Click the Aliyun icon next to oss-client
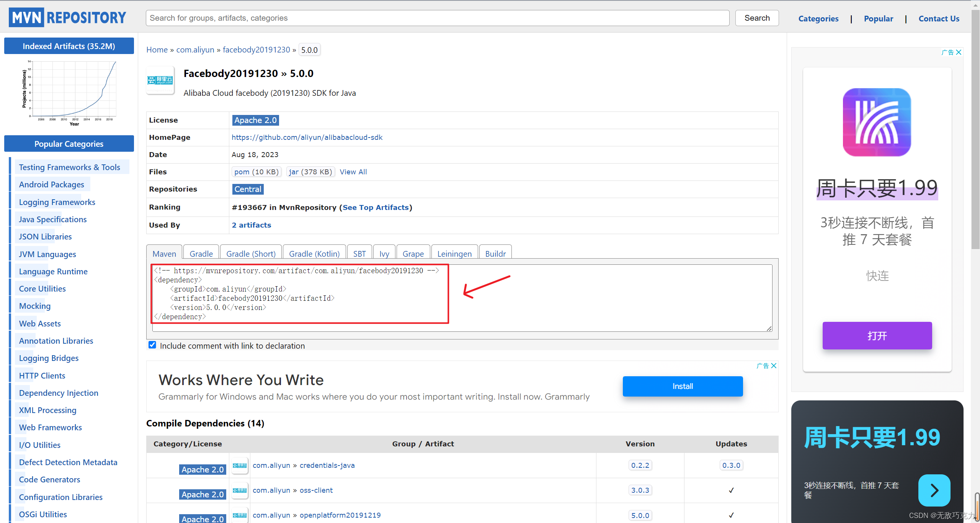This screenshot has height=523, width=980. pyautogui.click(x=240, y=490)
